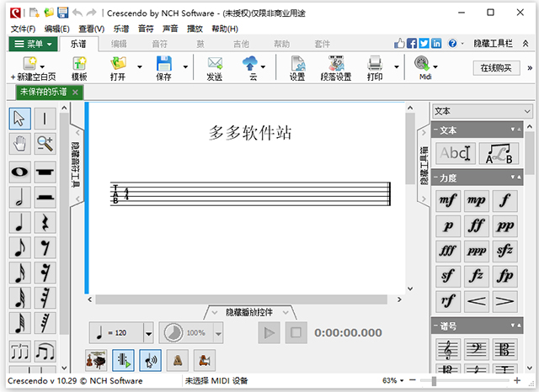Image resolution: width=539 pixels, height=392 pixels.
Task: Add crescendo hairpin marking
Action: [x=477, y=301]
